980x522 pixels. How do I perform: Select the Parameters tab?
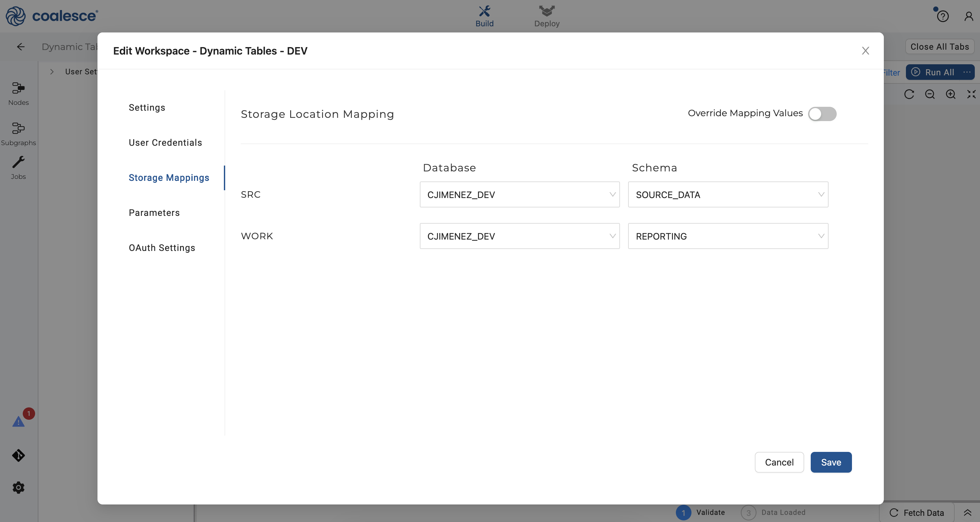154,213
